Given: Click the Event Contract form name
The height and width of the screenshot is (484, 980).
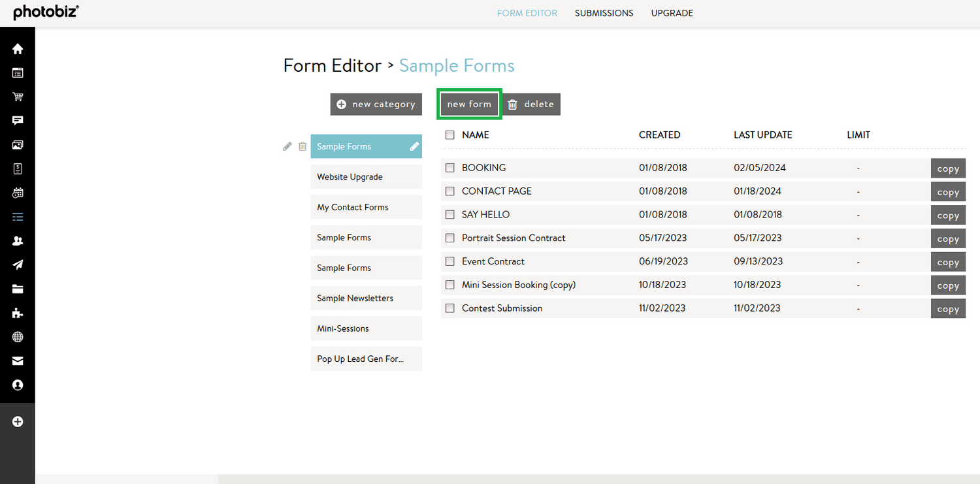Looking at the screenshot, I should point(493,261).
